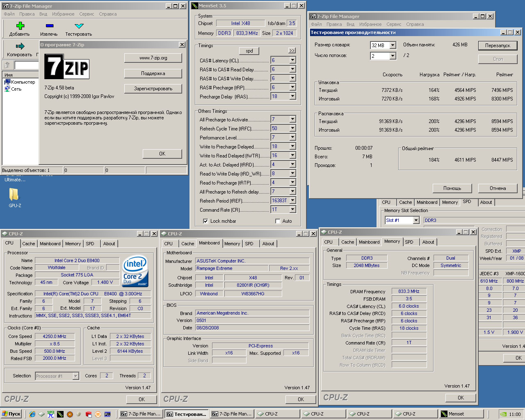Open About tab in CPU-Z Memory timings window
This screenshot has width=525, height=420.
(428, 242)
